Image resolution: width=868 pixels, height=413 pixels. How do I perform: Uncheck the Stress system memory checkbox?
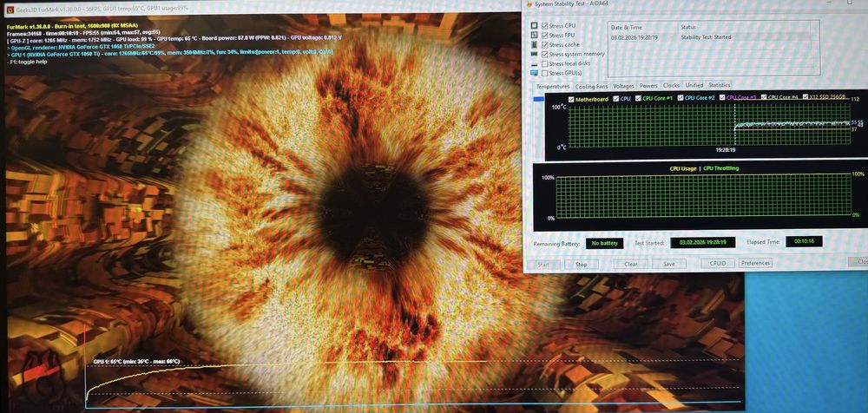545,55
